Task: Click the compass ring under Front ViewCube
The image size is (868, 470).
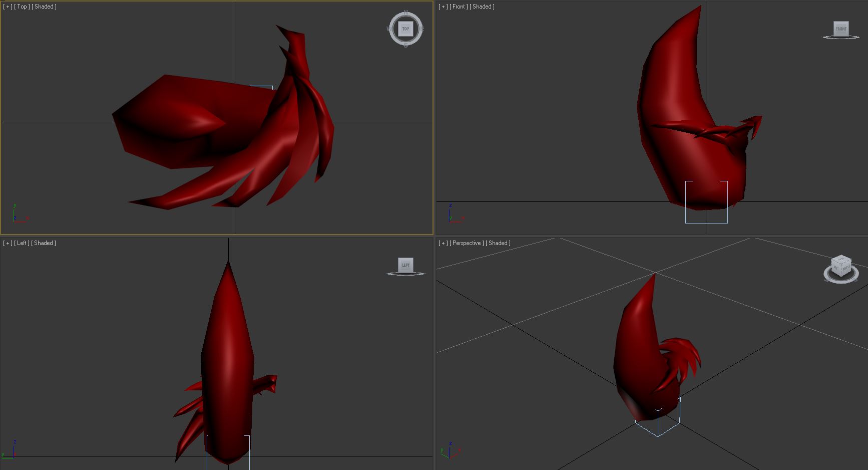Action: (841, 37)
